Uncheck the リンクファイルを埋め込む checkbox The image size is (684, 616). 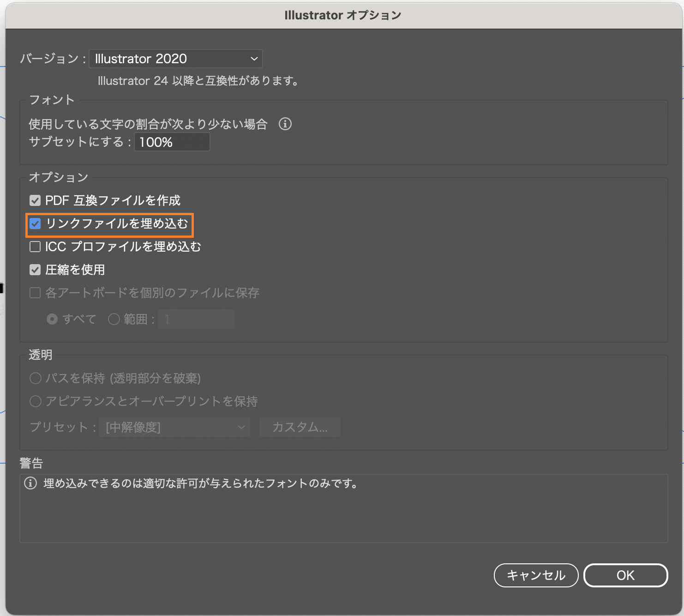point(35,224)
